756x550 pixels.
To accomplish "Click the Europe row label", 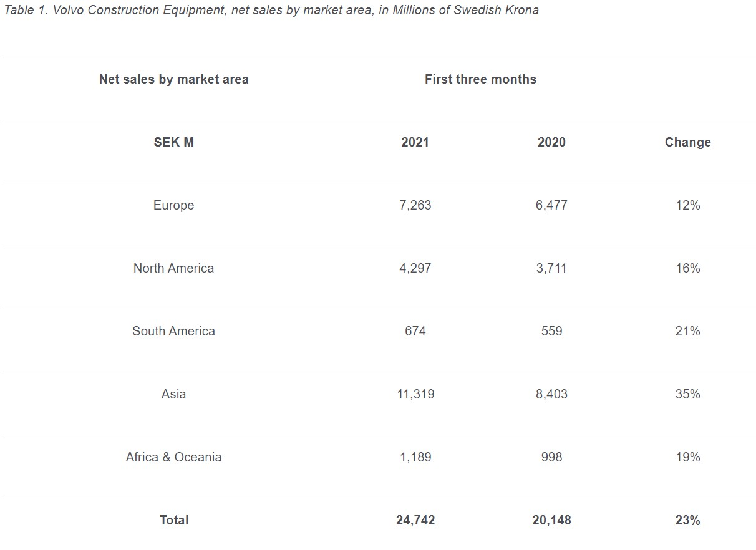I will tap(173, 205).
